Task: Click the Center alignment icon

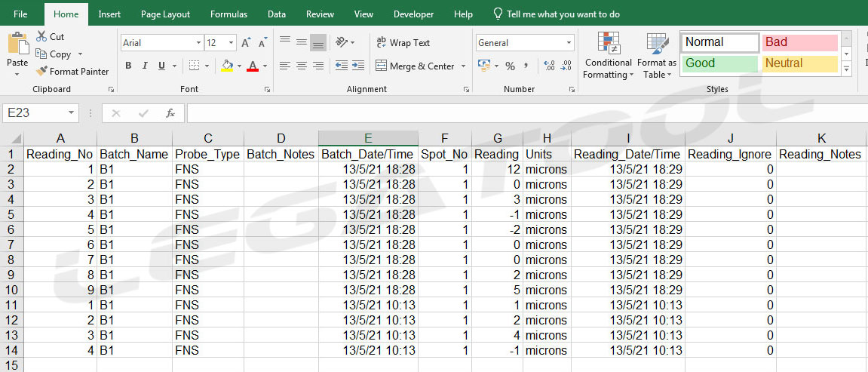Action: click(x=301, y=66)
